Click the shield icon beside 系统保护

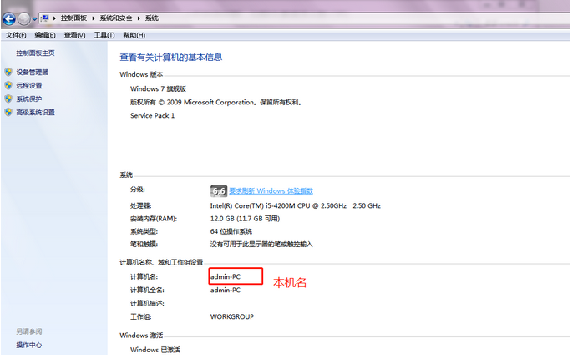point(8,99)
